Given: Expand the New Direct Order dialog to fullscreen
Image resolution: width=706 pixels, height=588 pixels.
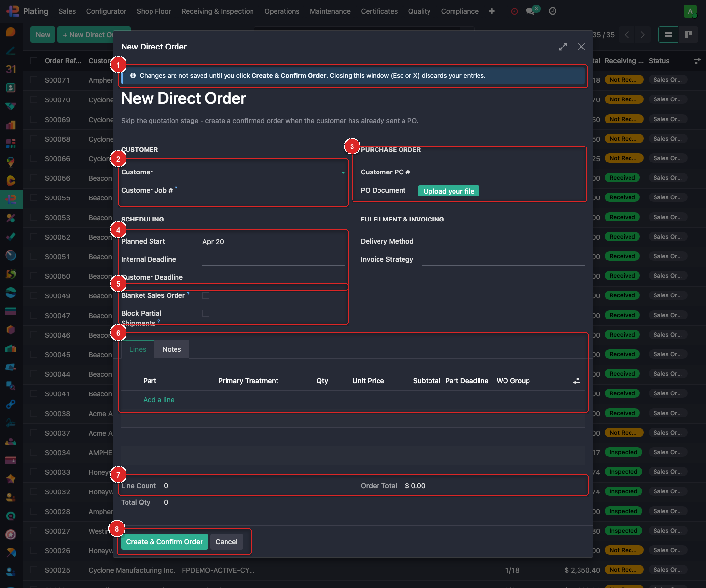Looking at the screenshot, I should (562, 47).
